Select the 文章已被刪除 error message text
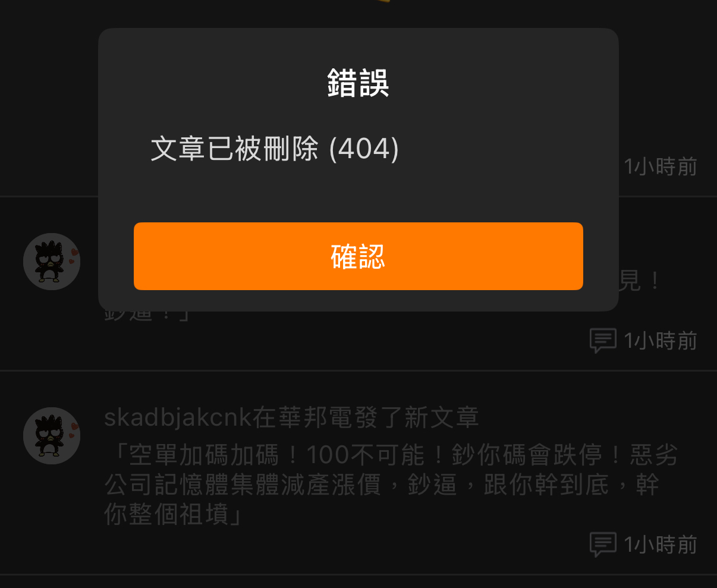The image size is (717, 588). [235, 148]
